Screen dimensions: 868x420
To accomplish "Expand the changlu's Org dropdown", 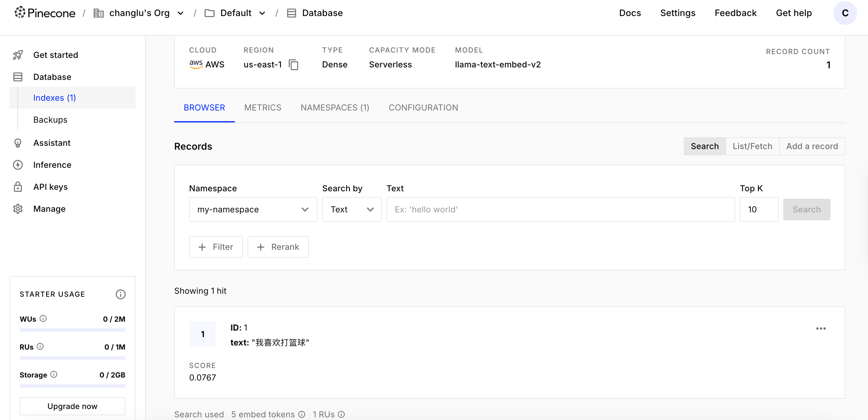I will [x=181, y=13].
